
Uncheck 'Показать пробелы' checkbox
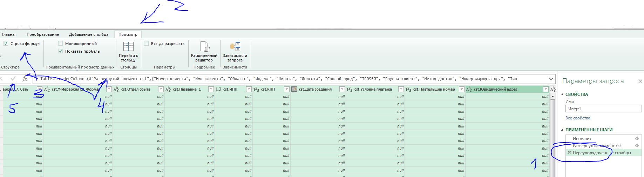pos(60,51)
